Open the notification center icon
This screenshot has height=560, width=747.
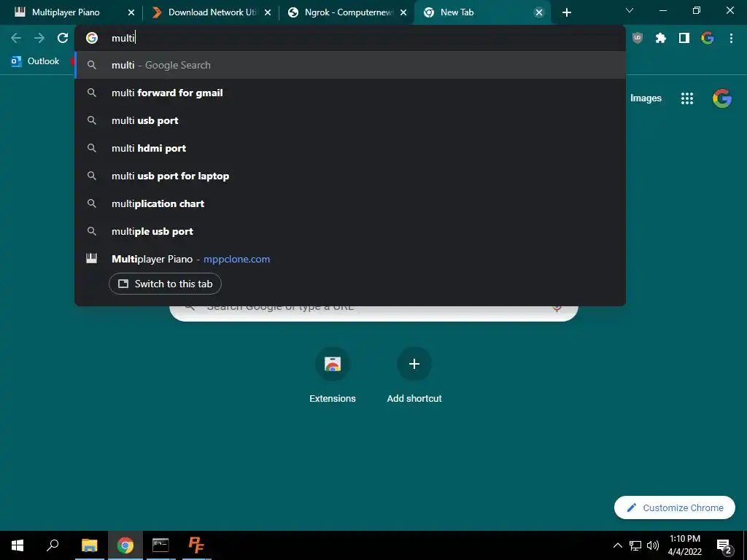(724, 545)
